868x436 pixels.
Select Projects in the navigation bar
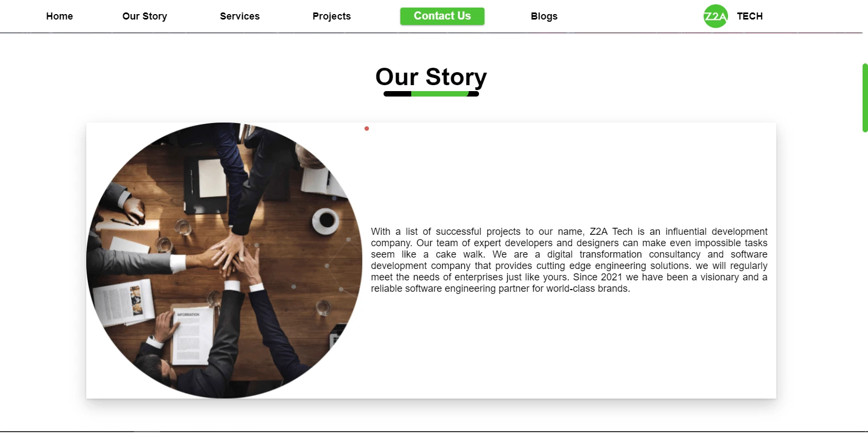331,16
